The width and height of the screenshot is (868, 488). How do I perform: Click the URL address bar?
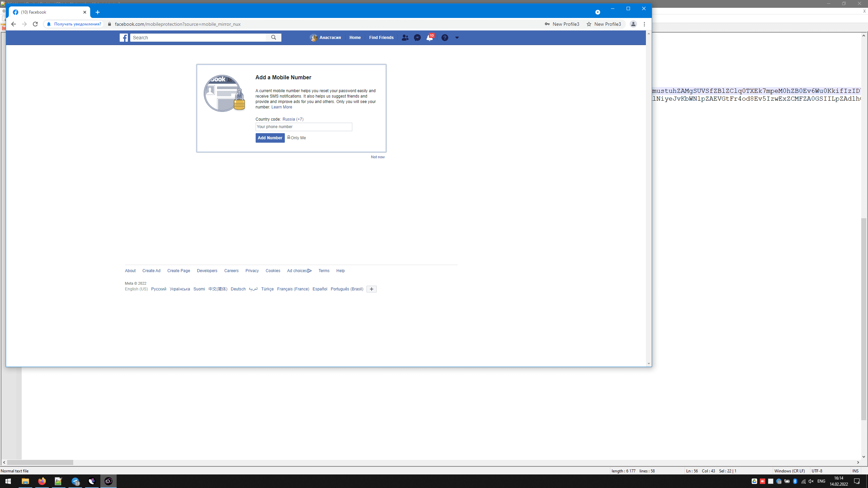tap(325, 24)
